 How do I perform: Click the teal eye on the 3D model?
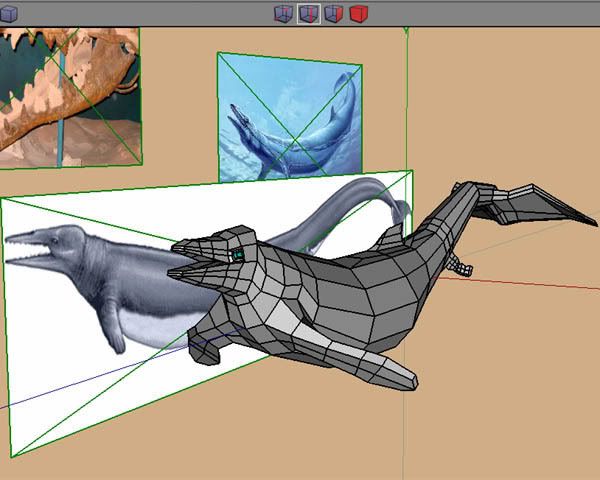click(x=239, y=256)
